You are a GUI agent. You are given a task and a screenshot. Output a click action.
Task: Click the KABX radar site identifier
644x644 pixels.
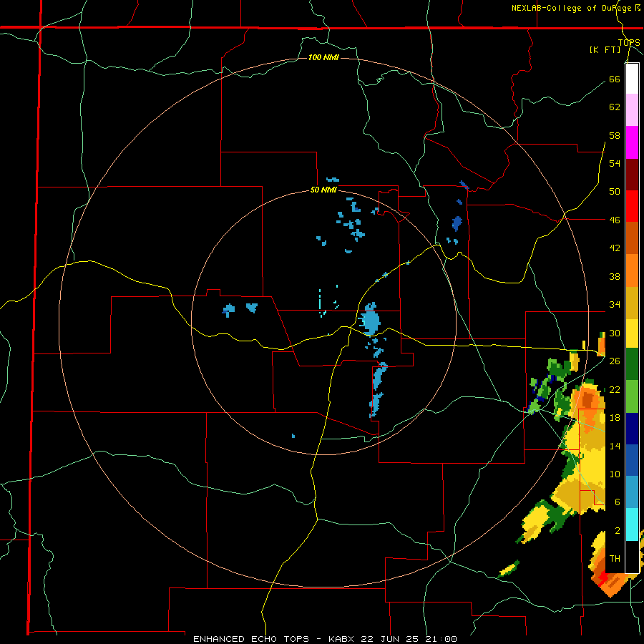click(343, 639)
